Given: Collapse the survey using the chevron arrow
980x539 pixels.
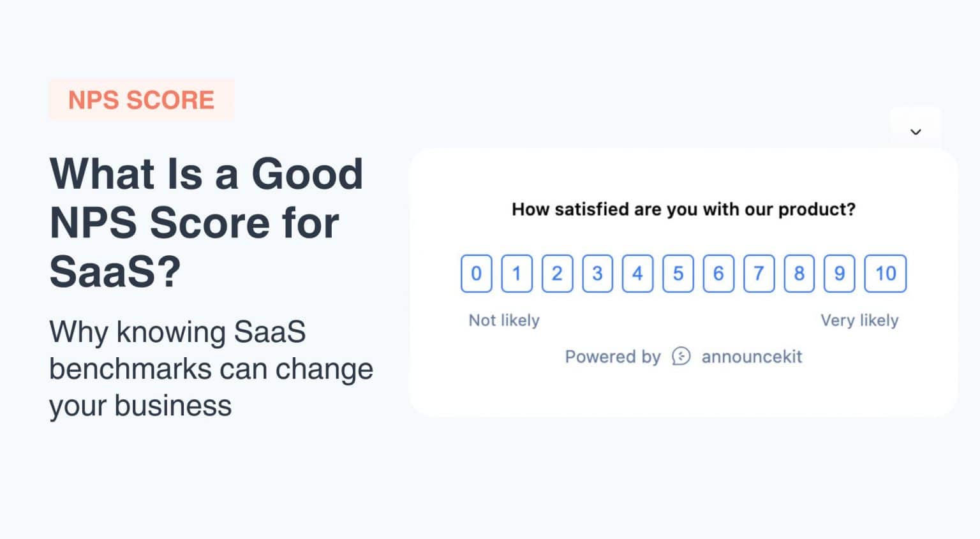Looking at the screenshot, I should tap(916, 132).
